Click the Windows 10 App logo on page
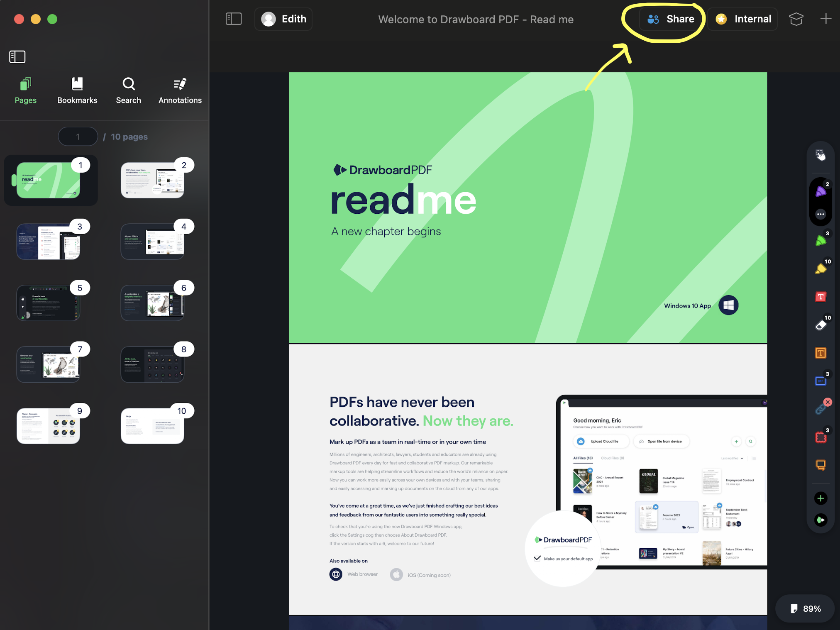The height and width of the screenshot is (630, 840). pos(728,305)
